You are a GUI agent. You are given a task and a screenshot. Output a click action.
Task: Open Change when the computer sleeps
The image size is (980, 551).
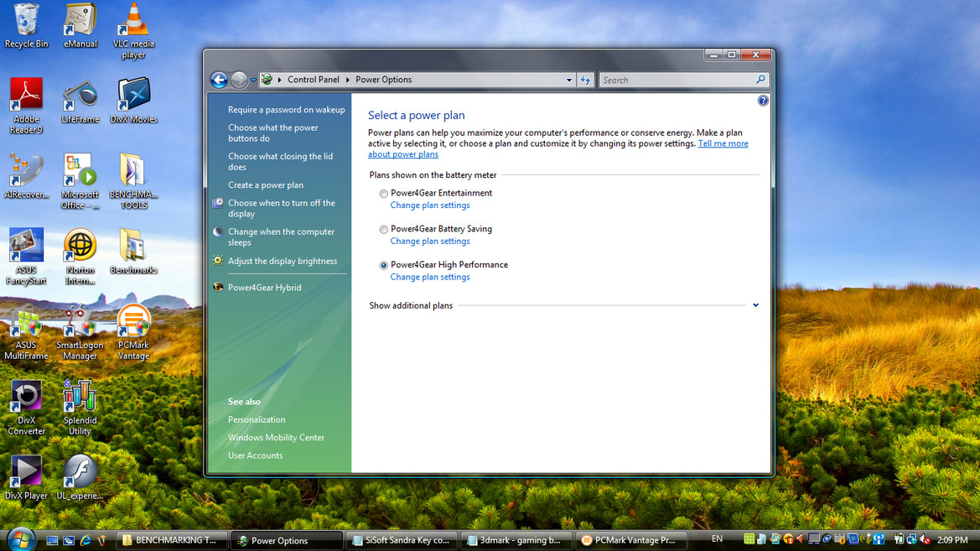(281, 237)
